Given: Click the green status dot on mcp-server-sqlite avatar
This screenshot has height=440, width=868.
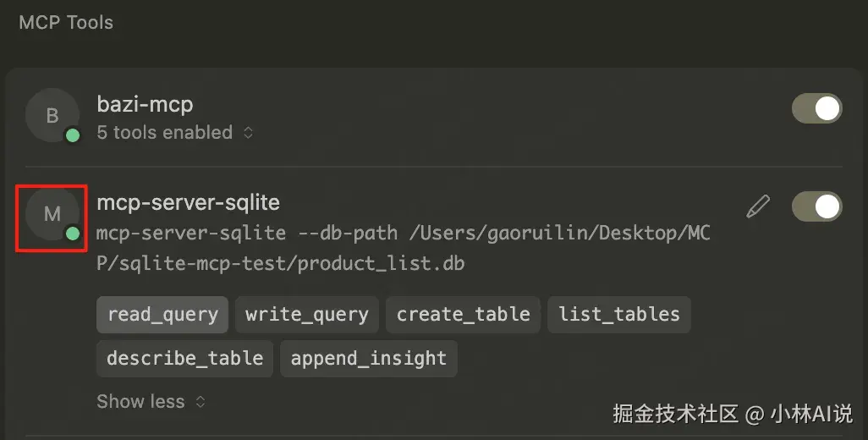Looking at the screenshot, I should (73, 234).
